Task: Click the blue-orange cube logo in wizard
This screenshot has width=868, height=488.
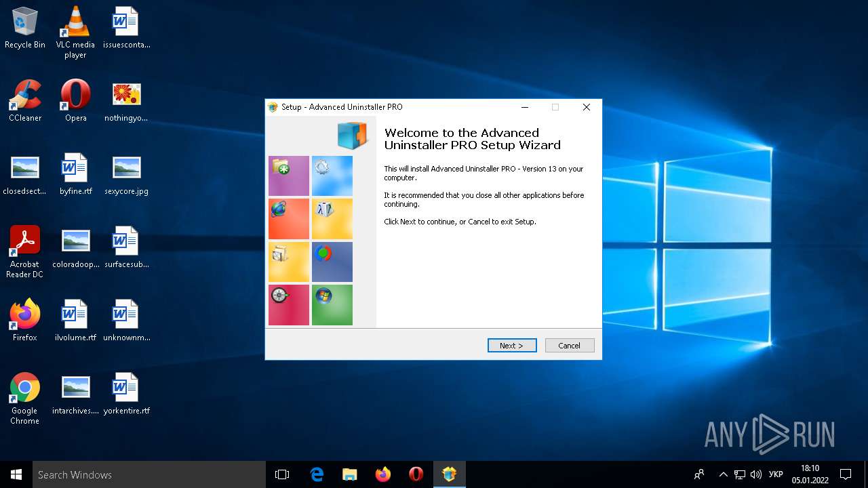Action: (353, 136)
